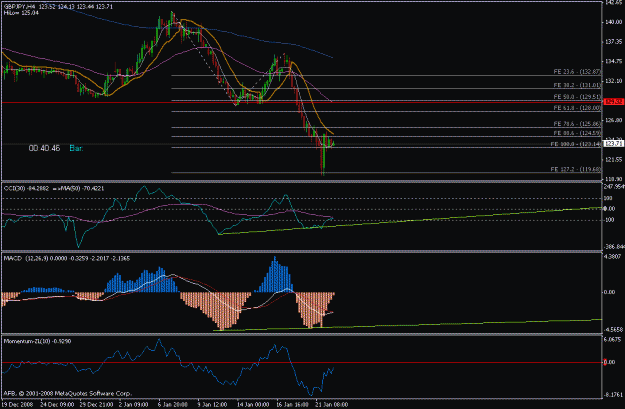Select the FE 50.0 - (129.51) level label

click(577, 97)
